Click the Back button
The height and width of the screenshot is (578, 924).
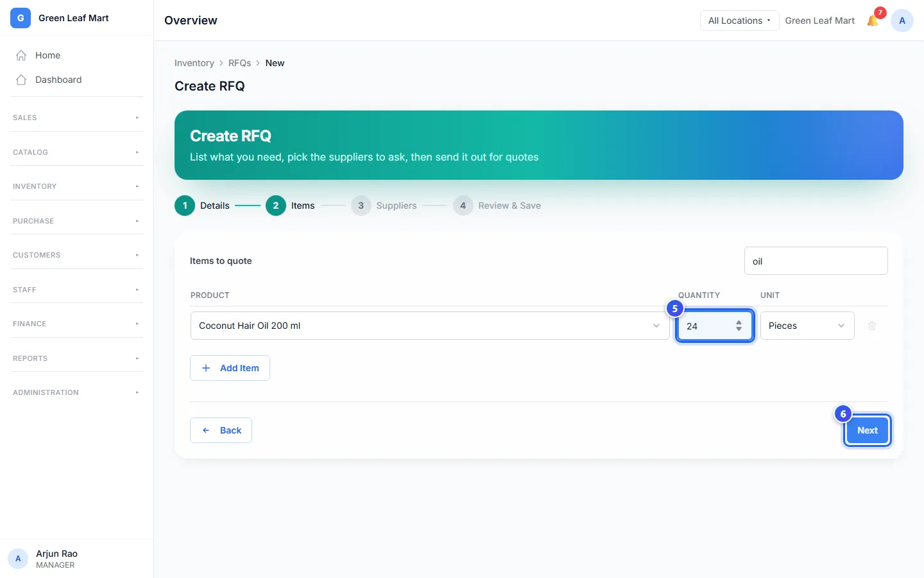click(221, 430)
